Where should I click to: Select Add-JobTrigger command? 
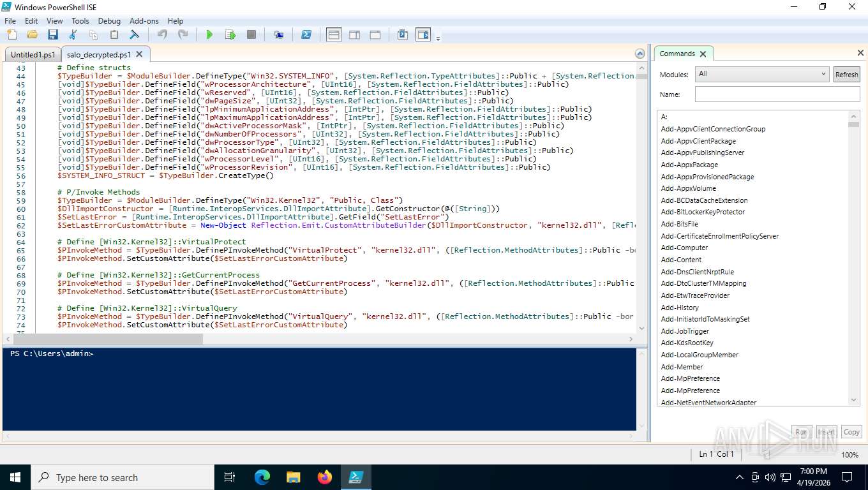(685, 331)
